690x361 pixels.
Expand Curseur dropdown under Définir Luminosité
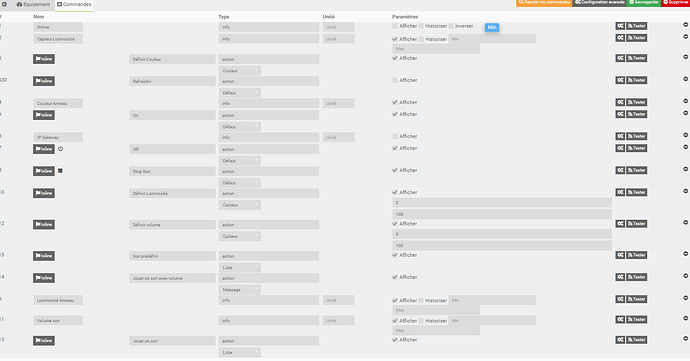240,205
